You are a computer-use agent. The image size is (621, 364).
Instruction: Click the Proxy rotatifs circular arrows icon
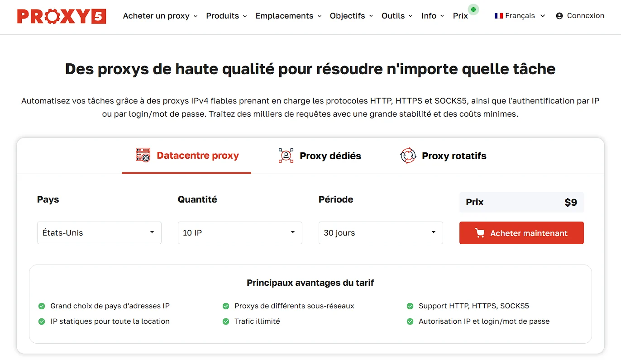408,156
